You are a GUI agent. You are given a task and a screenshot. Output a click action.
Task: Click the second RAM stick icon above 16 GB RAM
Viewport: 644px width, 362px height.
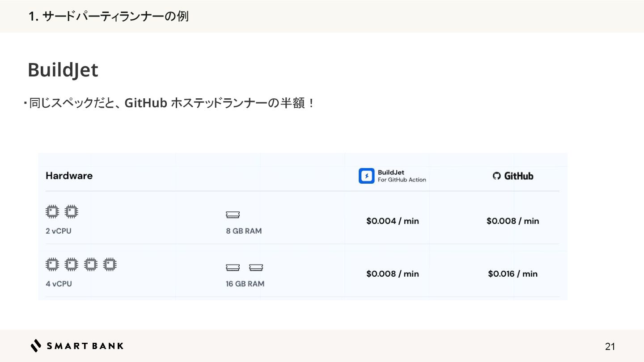(x=256, y=268)
